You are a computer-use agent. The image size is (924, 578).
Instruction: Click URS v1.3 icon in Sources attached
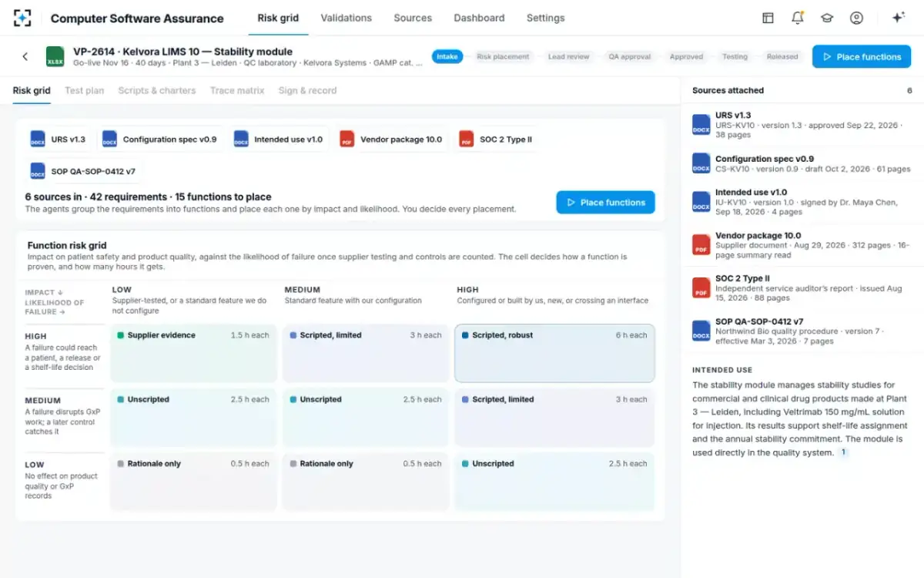click(701, 125)
